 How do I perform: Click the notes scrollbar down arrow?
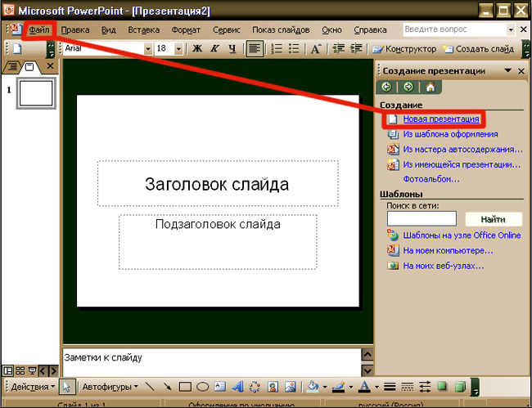pos(367,370)
